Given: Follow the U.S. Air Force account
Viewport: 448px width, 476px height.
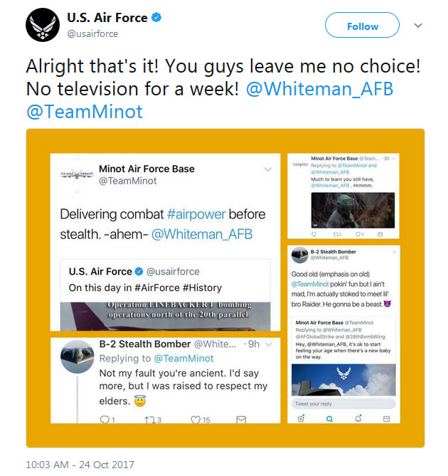Looking at the screenshot, I should (x=362, y=25).
